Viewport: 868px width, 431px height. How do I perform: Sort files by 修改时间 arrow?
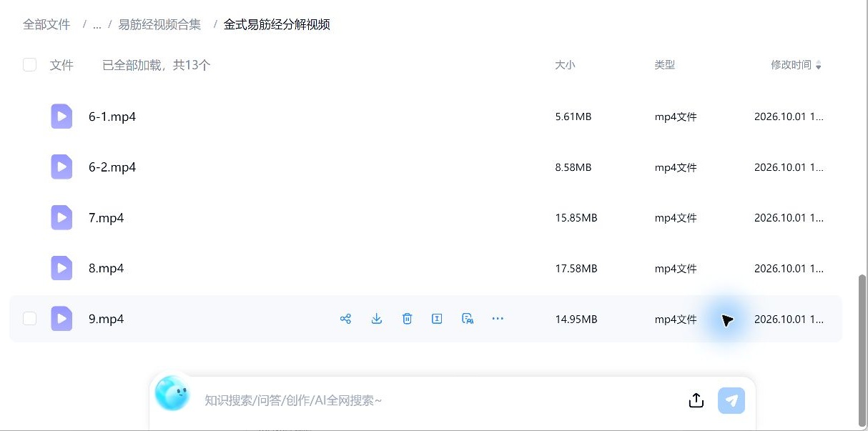[819, 66]
